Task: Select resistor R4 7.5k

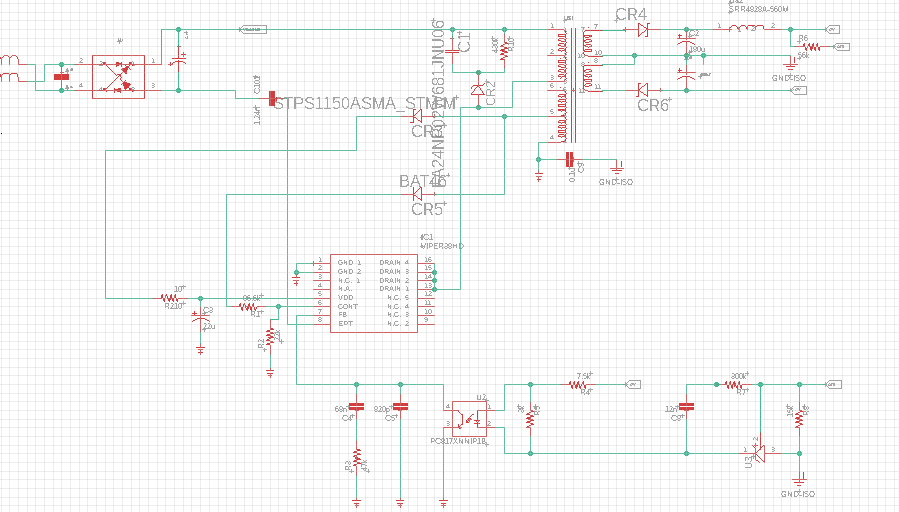Action: (x=579, y=385)
